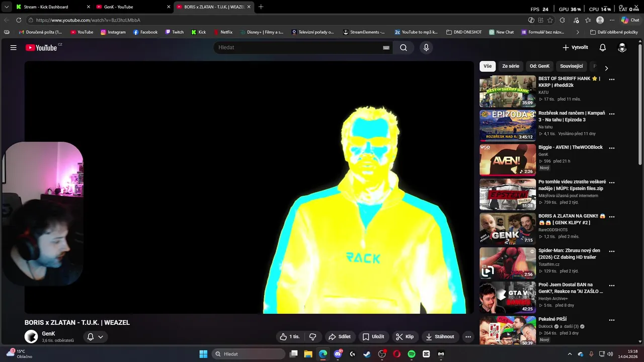Viewport: 644px width, 362px height.
Task: Go to the YouTube home logo
Action: tap(42, 48)
